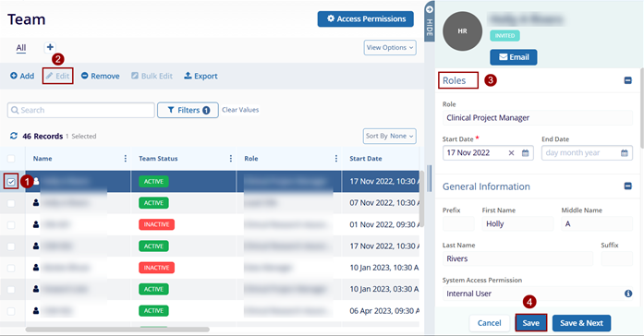Click the End Date input field
644x336 pixels.
click(x=587, y=152)
